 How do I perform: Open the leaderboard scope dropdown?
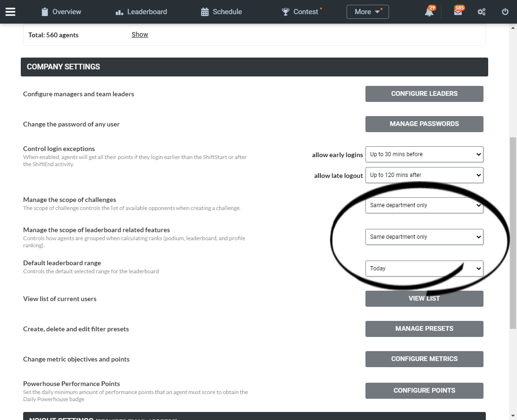tap(424, 237)
